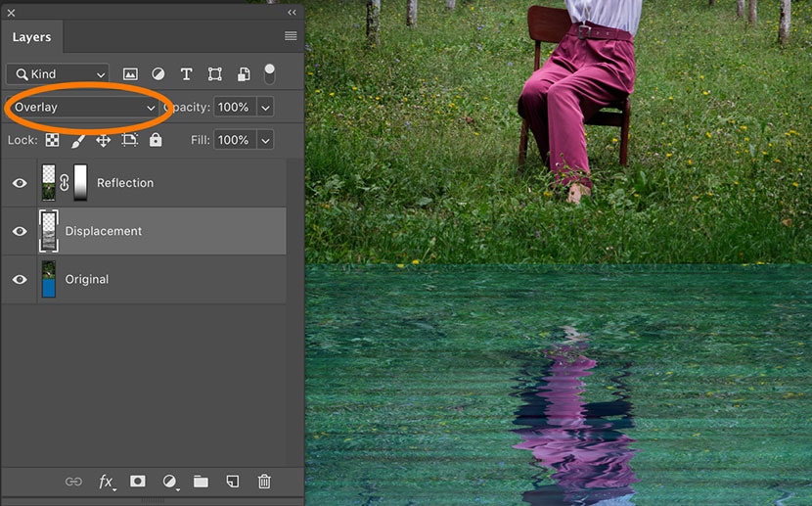Create new fill or adjustment layer
The width and height of the screenshot is (812, 506).
click(169, 482)
